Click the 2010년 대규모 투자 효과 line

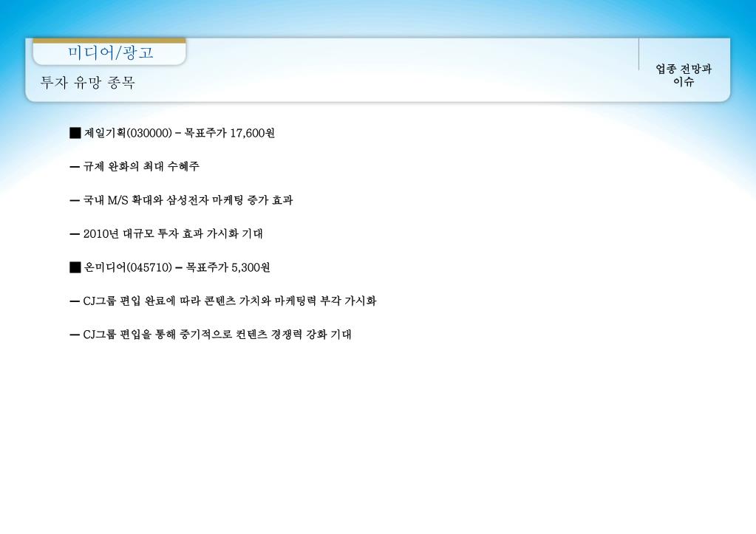[166, 233]
